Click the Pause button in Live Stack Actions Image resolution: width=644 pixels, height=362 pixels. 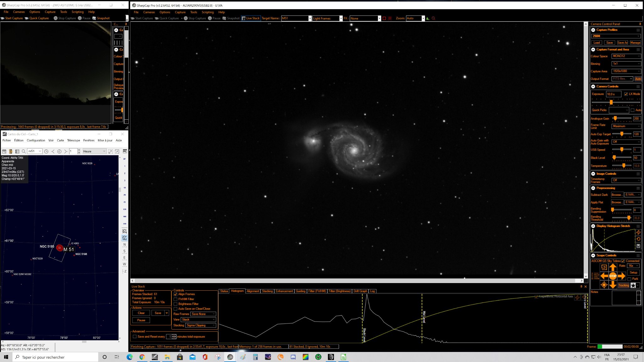(x=141, y=320)
